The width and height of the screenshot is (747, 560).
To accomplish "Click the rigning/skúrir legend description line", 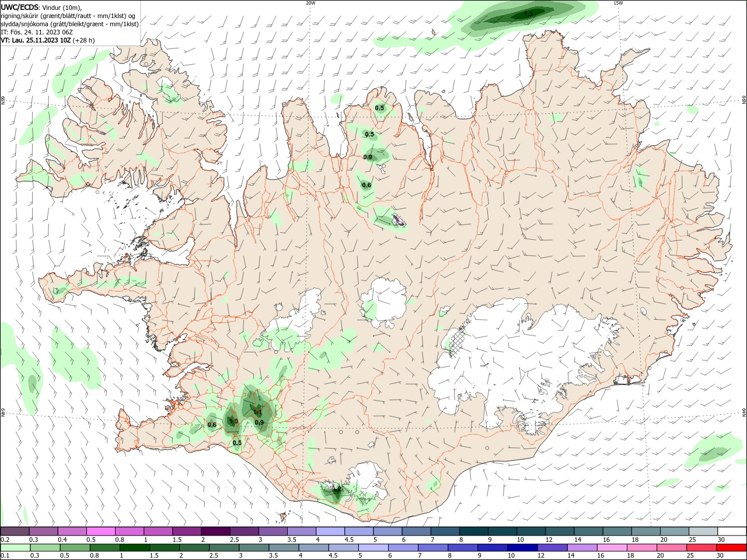I will click(x=68, y=16).
